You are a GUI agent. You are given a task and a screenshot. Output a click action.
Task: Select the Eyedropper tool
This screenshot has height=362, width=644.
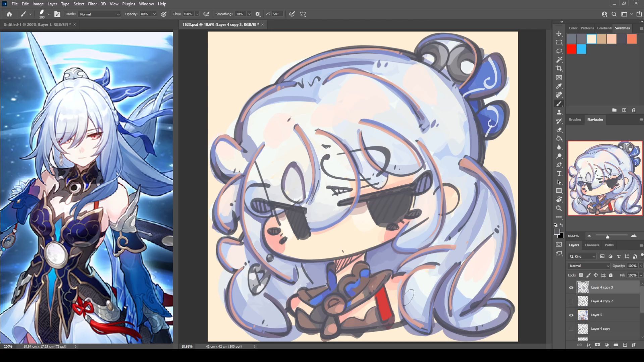559,86
